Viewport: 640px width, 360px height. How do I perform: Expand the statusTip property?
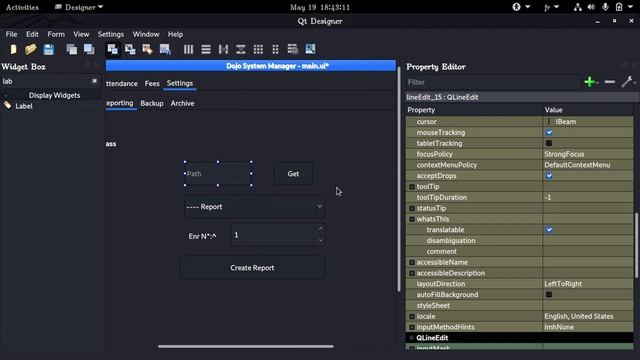pos(412,208)
